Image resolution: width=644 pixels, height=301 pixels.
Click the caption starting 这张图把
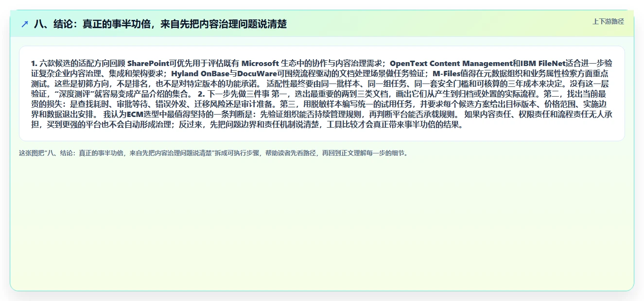[213, 153]
